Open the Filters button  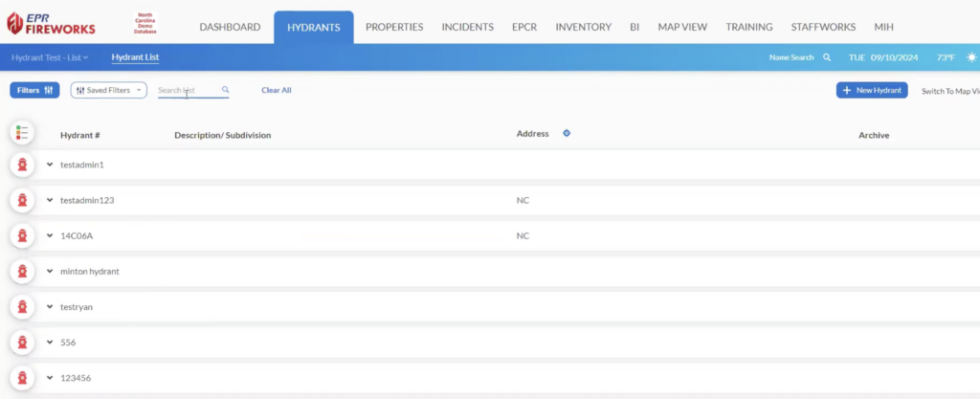coord(35,91)
